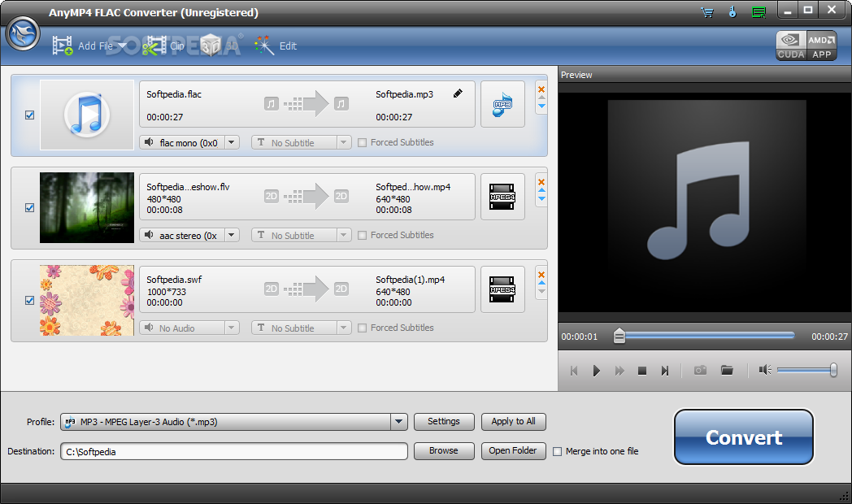Start conversion with Convert button

pos(744,437)
